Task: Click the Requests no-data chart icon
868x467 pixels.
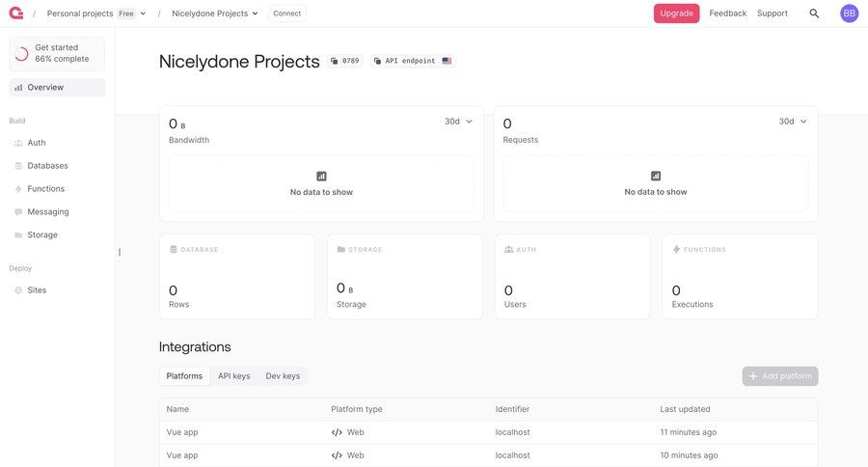Action: pyautogui.click(x=656, y=176)
